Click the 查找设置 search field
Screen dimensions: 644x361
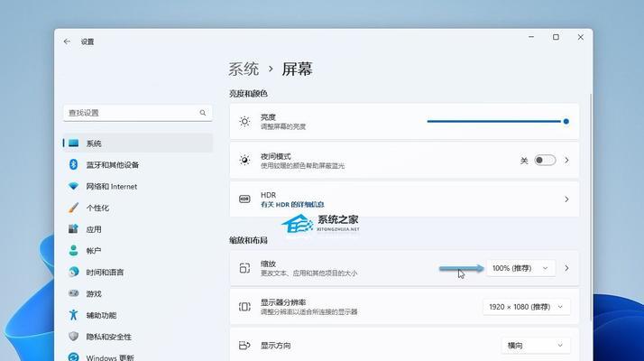point(138,113)
